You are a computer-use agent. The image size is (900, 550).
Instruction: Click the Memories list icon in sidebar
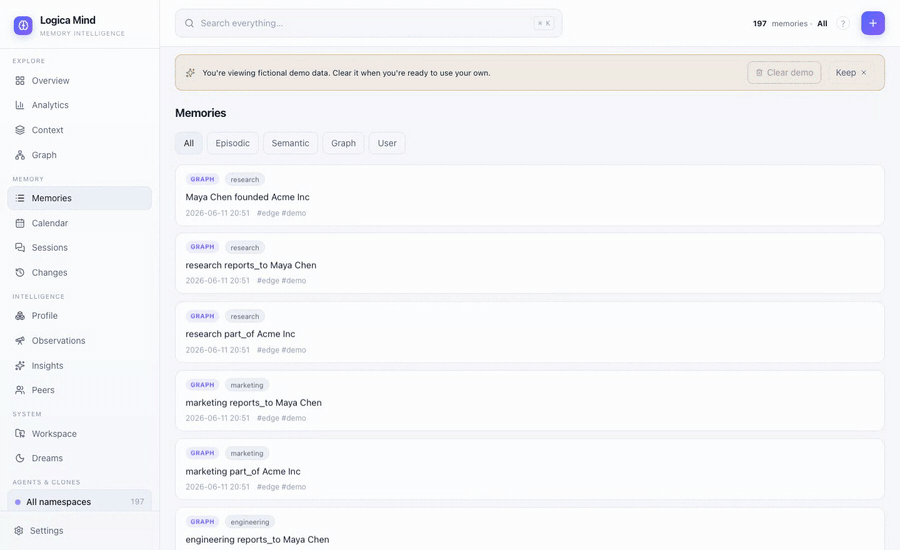(20, 198)
